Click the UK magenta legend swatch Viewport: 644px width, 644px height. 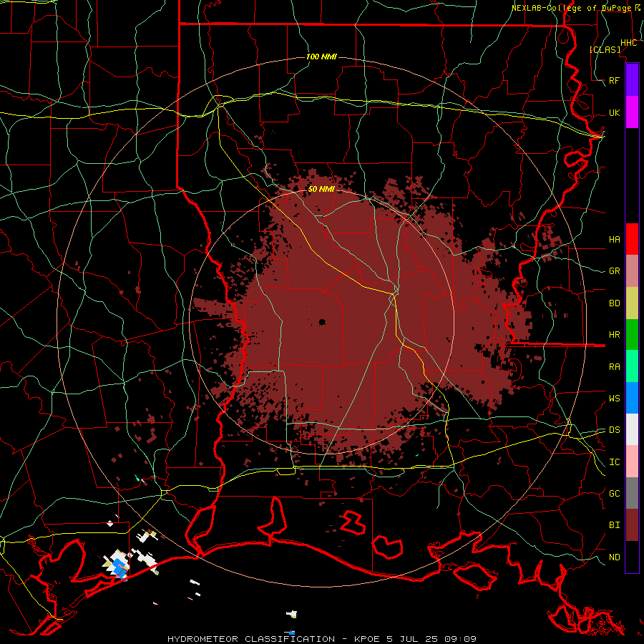tap(632, 112)
